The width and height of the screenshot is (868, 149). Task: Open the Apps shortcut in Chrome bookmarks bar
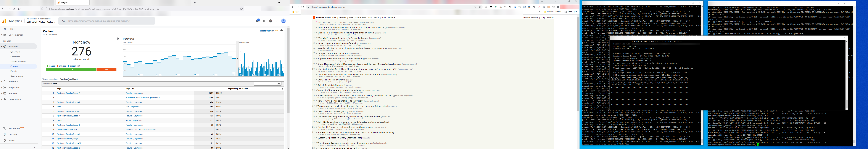click(x=296, y=12)
